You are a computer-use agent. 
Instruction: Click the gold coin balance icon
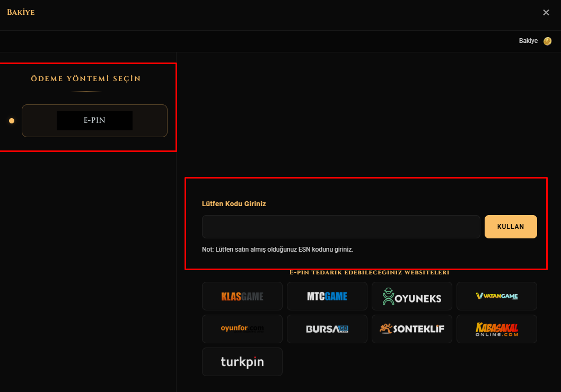pos(547,41)
